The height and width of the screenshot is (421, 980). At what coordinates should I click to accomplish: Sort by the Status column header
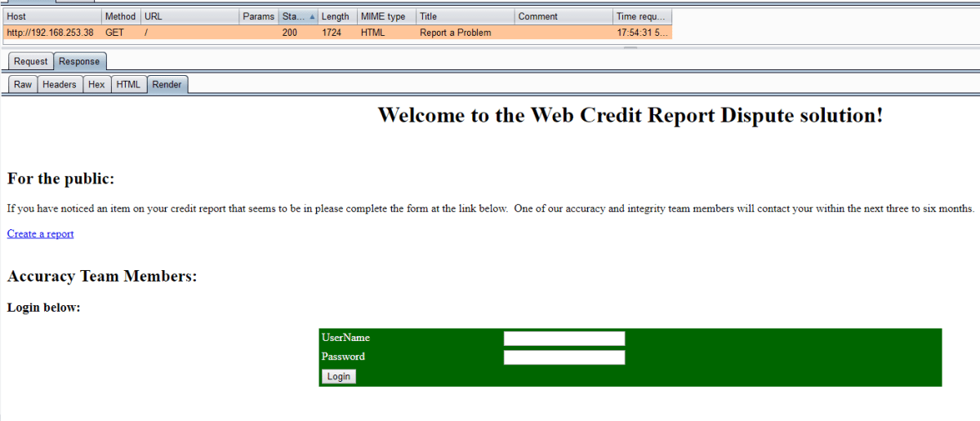[x=297, y=16]
